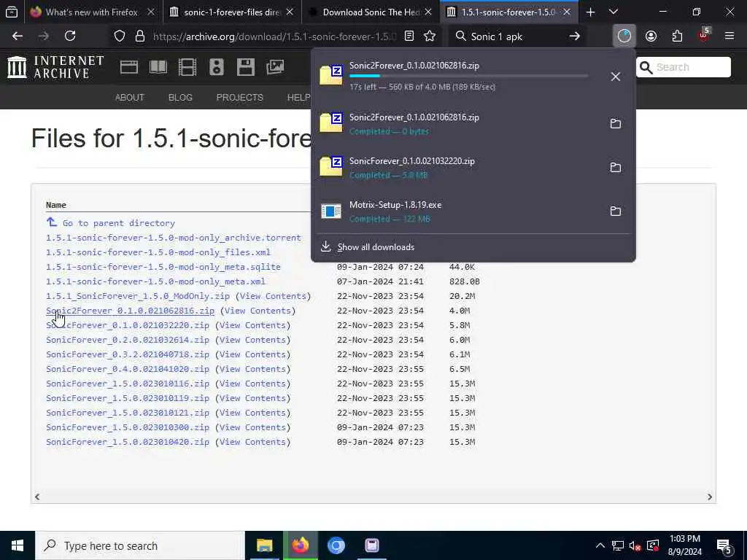The image size is (747, 560).
Task: Toggle the downloads panel toolbar button
Action: pyautogui.click(x=624, y=36)
